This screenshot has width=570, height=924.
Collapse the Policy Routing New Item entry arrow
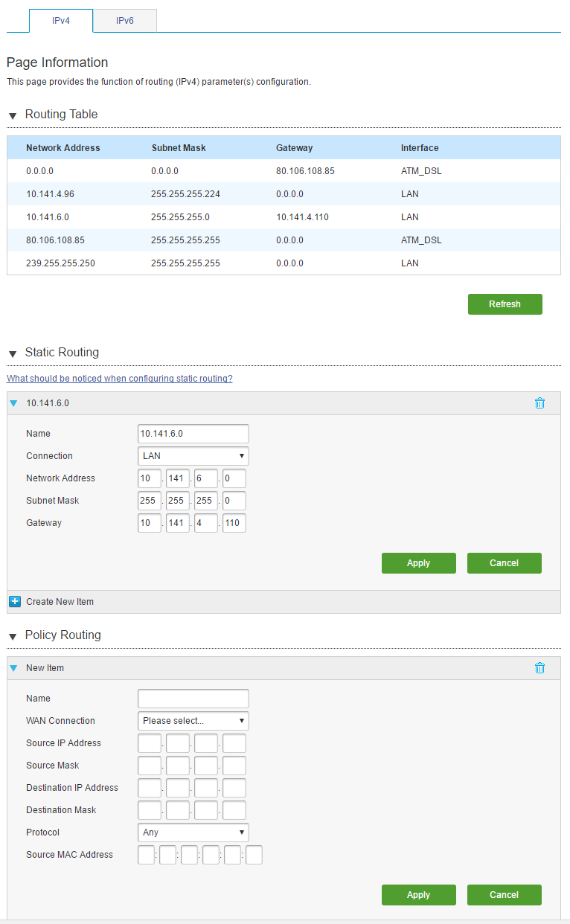tap(13, 668)
